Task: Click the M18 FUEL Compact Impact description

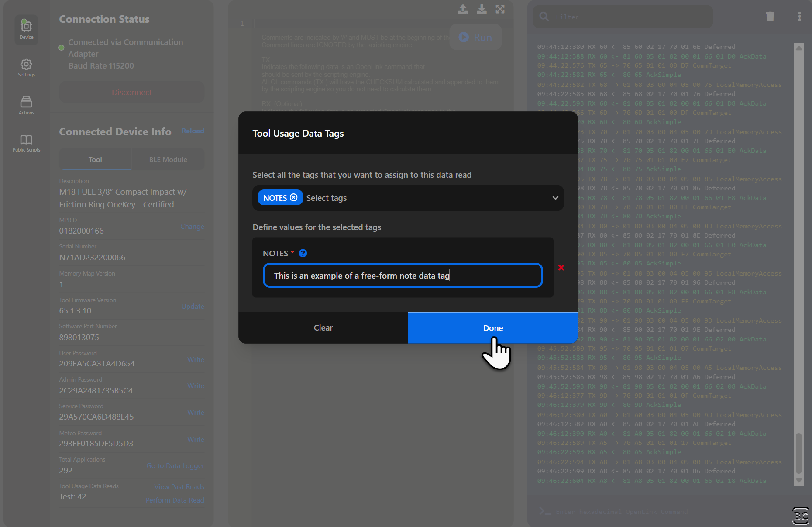Action: tap(123, 198)
